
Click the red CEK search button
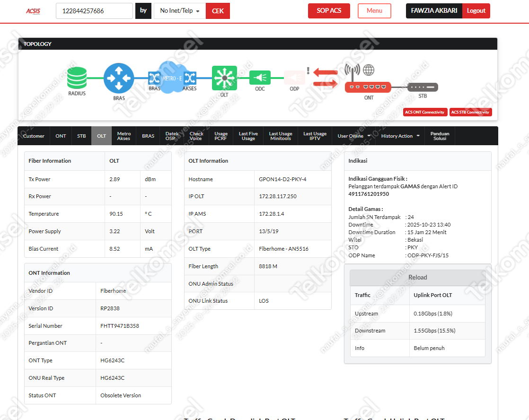tap(218, 11)
